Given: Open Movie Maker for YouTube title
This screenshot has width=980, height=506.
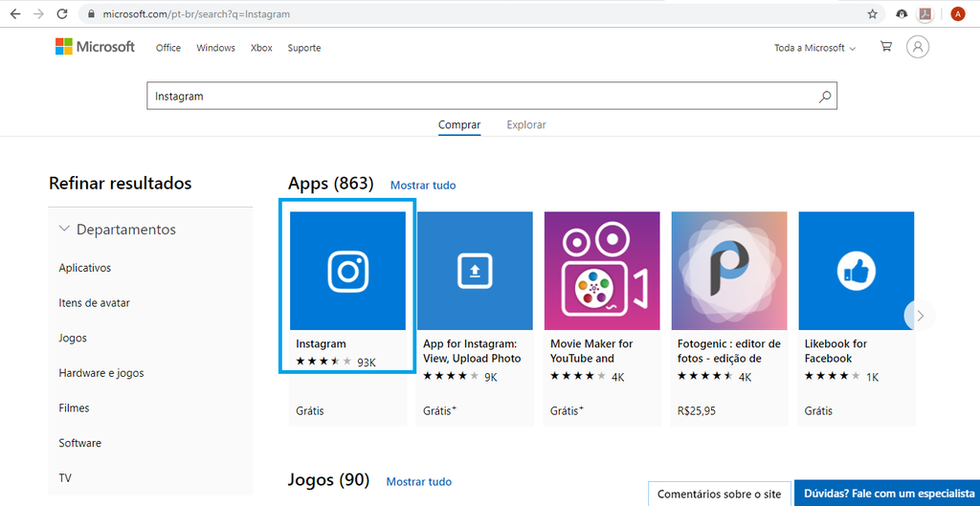Looking at the screenshot, I should 591,351.
